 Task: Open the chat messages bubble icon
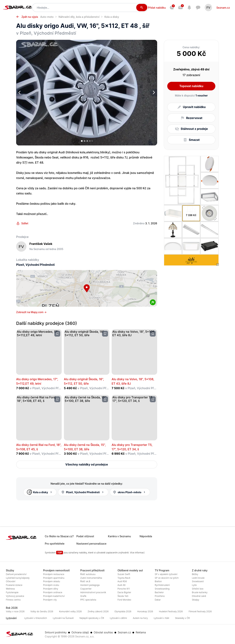pos(198,8)
